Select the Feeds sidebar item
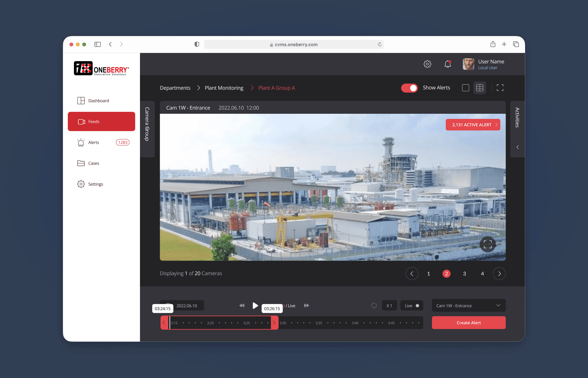Image resolution: width=588 pixels, height=378 pixels. tap(101, 122)
